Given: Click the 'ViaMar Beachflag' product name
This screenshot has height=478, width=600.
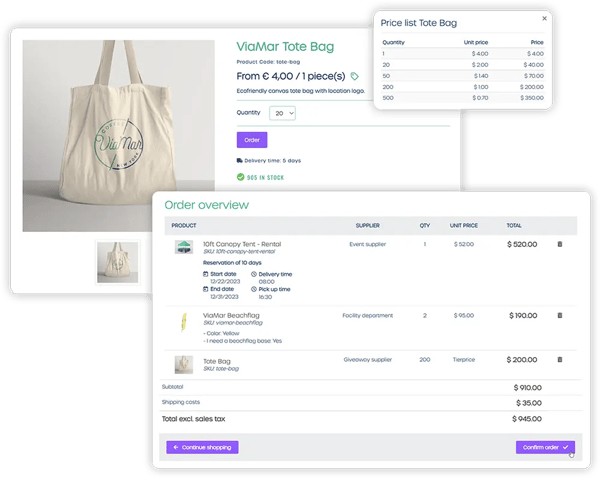Looking at the screenshot, I should [x=231, y=315].
